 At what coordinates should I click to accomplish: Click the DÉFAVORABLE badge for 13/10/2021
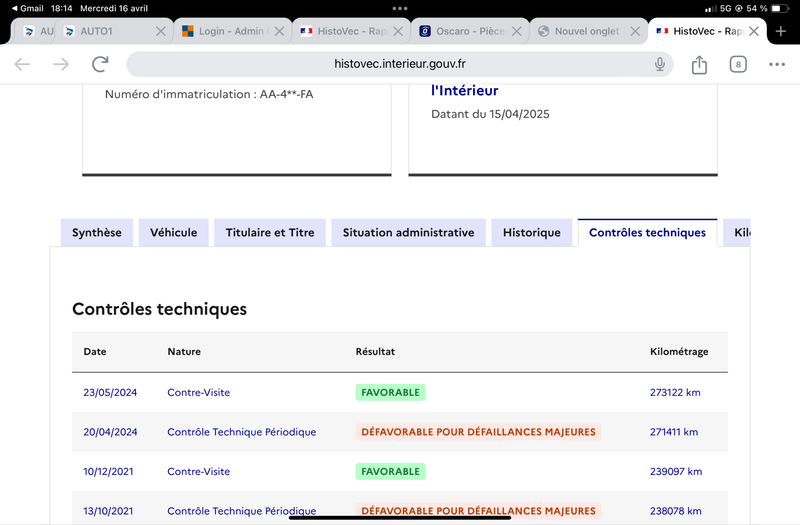pos(478,511)
